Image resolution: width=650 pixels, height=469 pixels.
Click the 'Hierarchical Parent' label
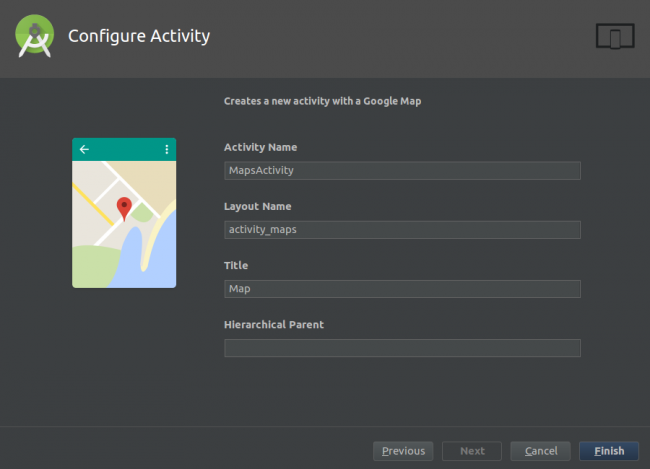pos(274,324)
